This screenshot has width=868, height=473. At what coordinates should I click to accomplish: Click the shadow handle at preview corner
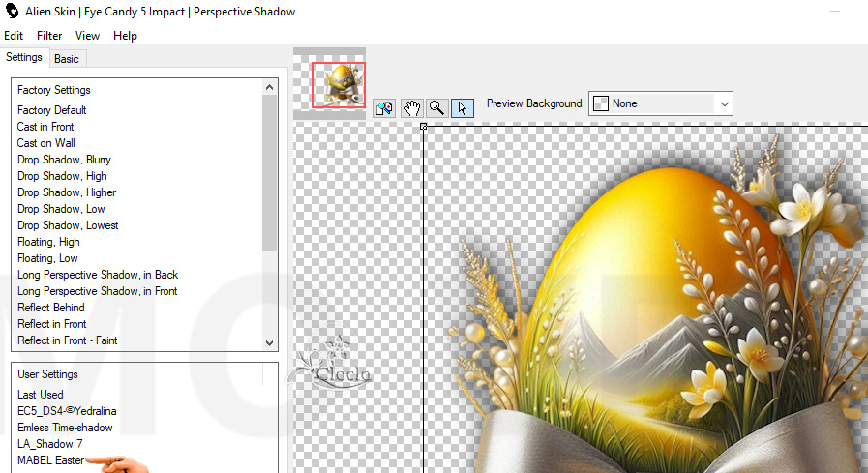[423, 127]
